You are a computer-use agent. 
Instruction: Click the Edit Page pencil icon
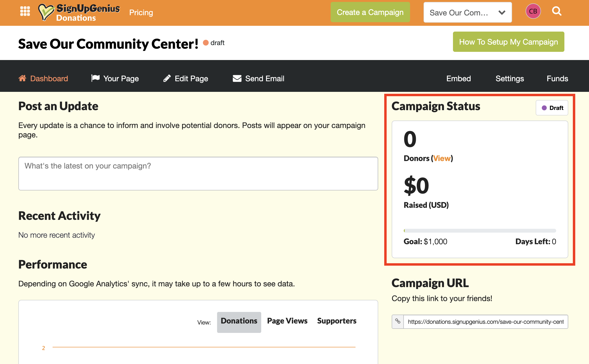(167, 78)
